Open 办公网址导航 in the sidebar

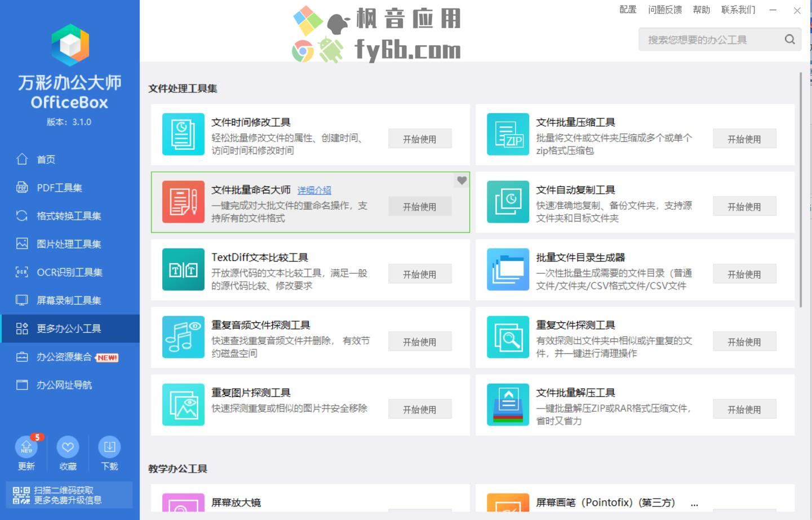pyautogui.click(x=70, y=385)
